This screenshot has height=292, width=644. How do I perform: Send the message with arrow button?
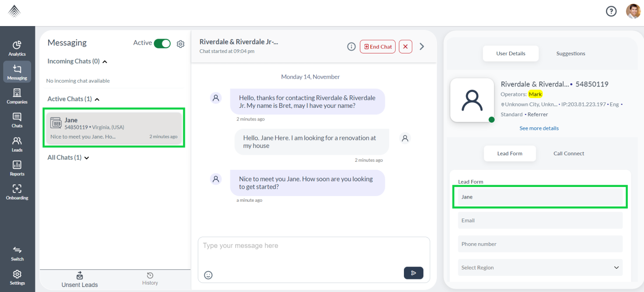(x=414, y=273)
